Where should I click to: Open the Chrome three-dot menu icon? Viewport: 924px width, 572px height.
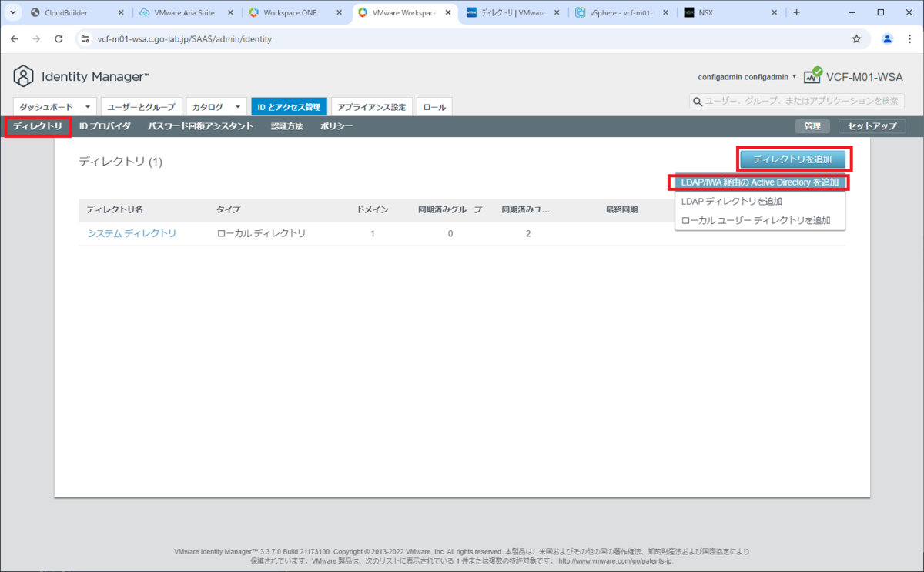(910, 37)
